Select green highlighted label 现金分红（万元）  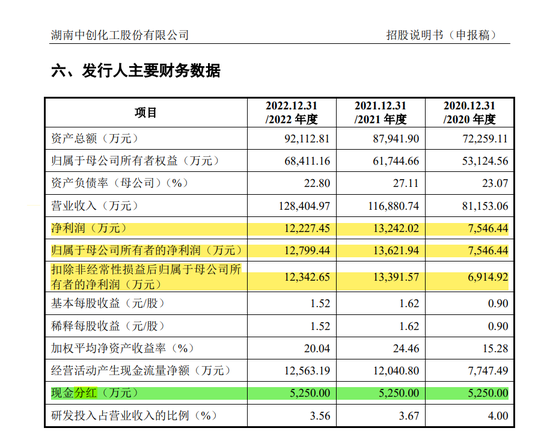coord(95,393)
